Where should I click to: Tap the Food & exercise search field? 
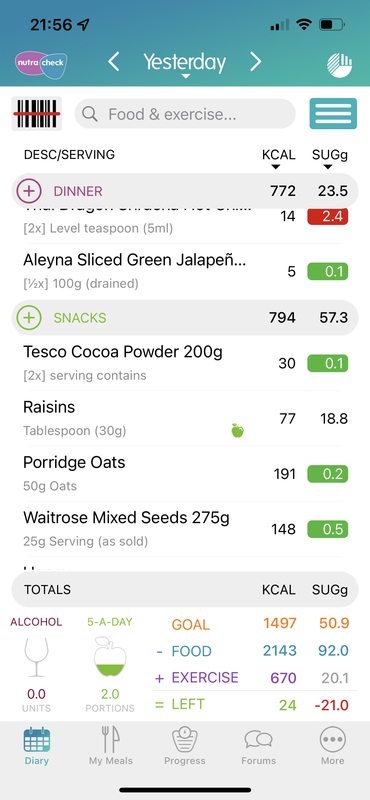click(185, 114)
